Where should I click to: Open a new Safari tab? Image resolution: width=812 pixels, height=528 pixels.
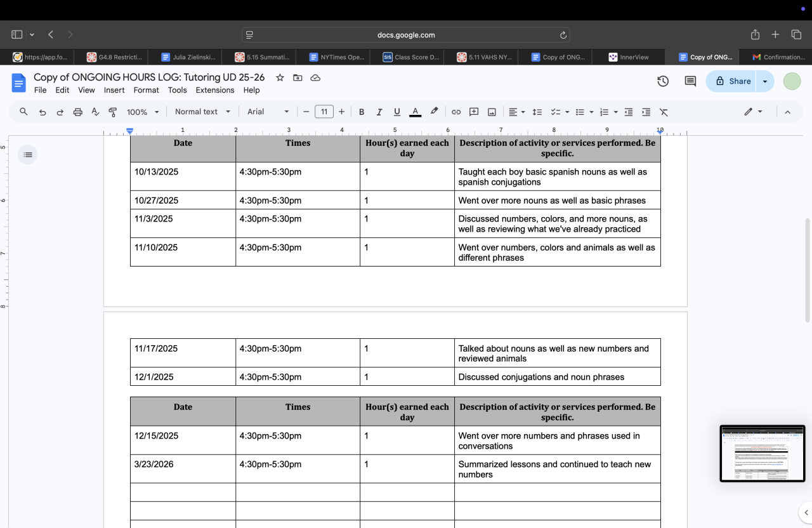pos(775,34)
